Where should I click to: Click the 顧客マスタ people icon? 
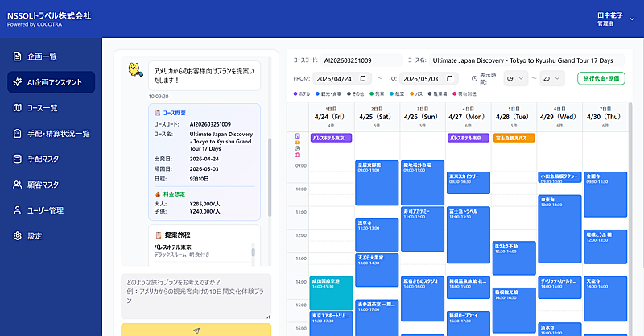18,185
